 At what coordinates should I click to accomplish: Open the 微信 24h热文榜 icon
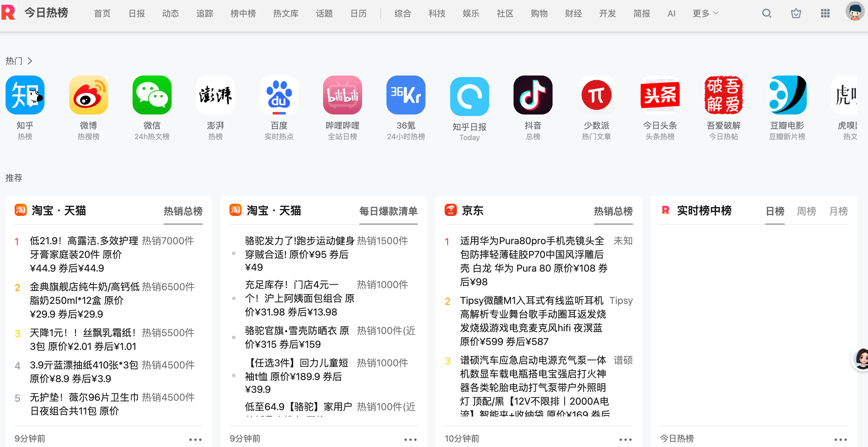[x=152, y=95]
